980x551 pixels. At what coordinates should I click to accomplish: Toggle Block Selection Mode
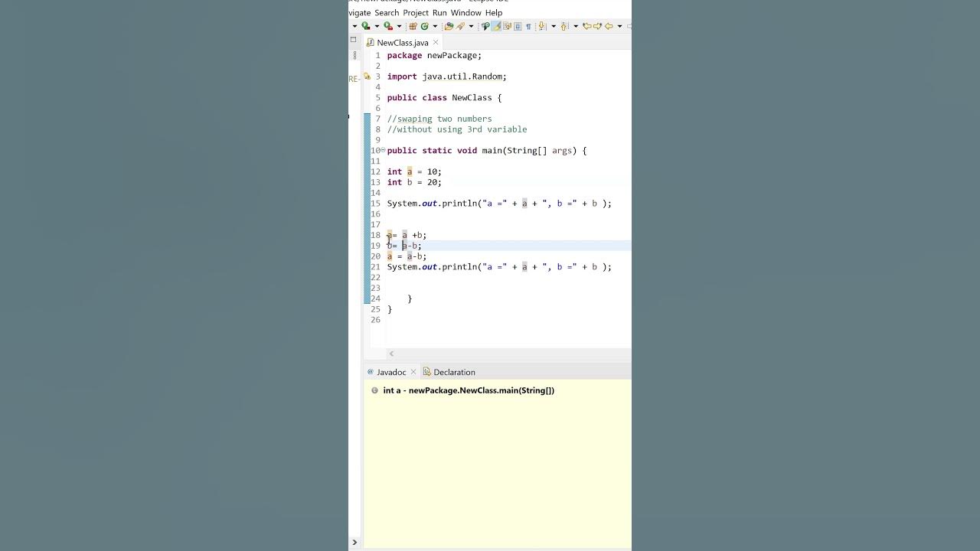pyautogui.click(x=518, y=26)
